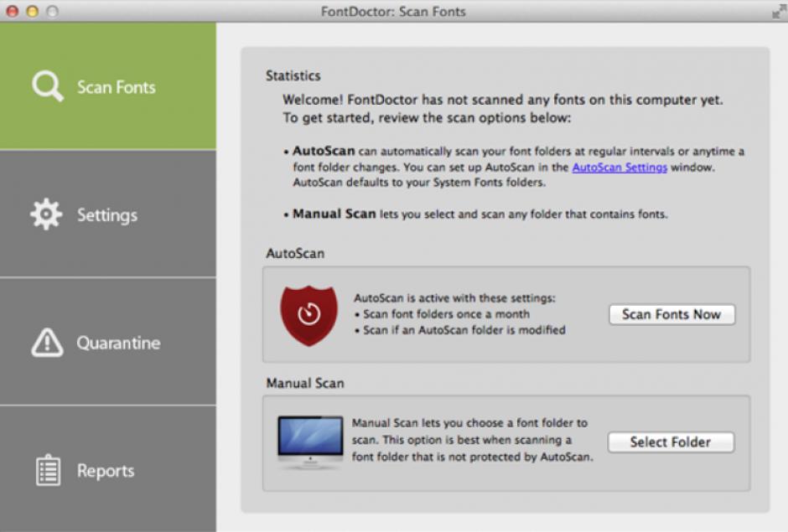This screenshot has width=788, height=532.
Task: Click the red AutoScan shield icon
Action: 308,316
